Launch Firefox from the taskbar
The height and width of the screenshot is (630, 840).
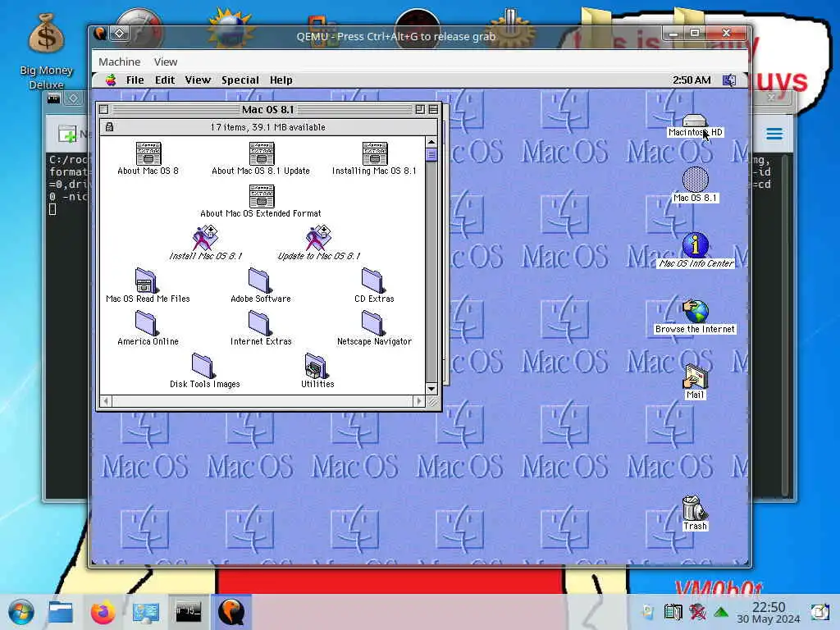coord(103,612)
